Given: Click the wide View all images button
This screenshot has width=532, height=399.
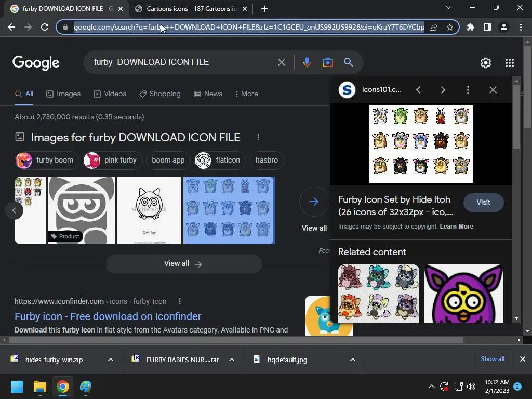Looking at the screenshot, I should coord(183,263).
